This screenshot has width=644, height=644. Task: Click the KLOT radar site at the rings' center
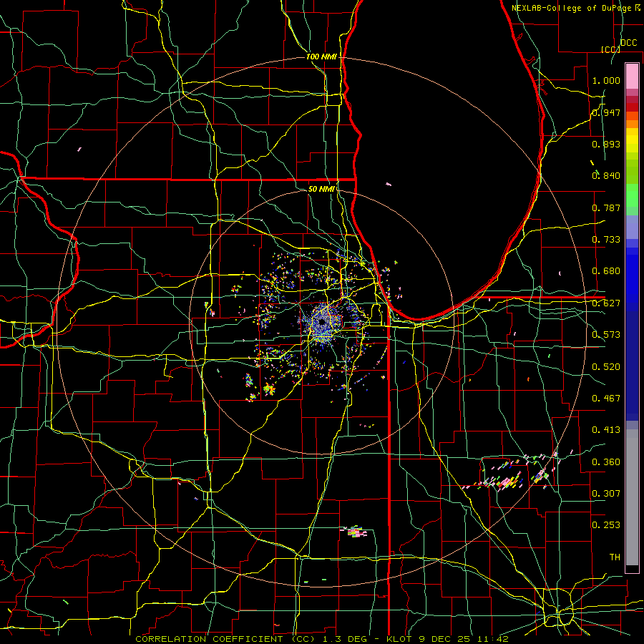click(x=321, y=323)
